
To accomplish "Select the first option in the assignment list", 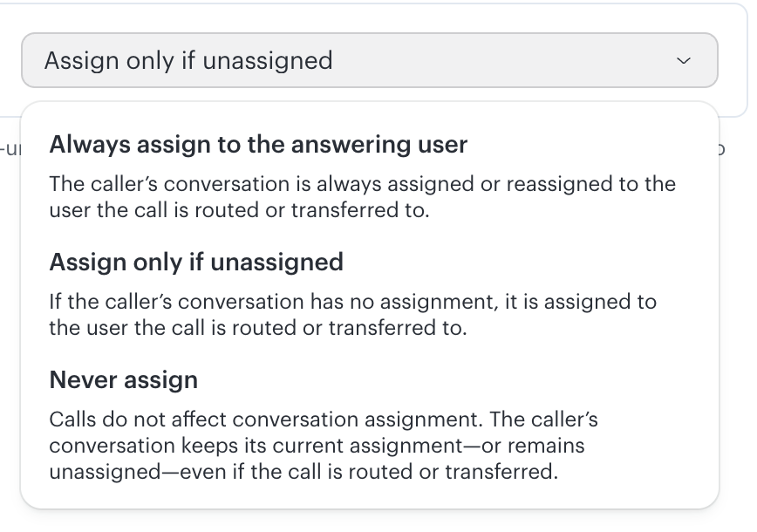I will pyautogui.click(x=258, y=145).
